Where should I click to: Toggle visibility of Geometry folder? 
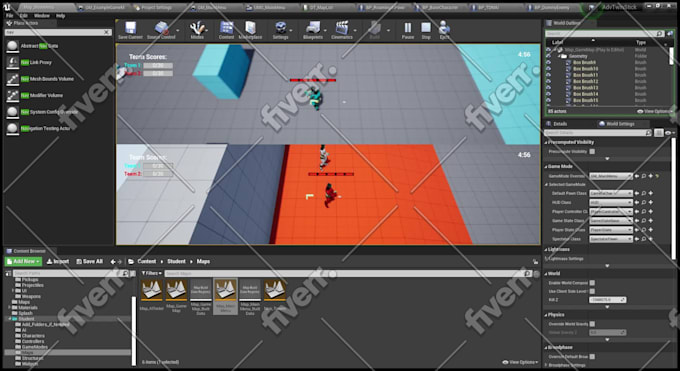point(549,56)
